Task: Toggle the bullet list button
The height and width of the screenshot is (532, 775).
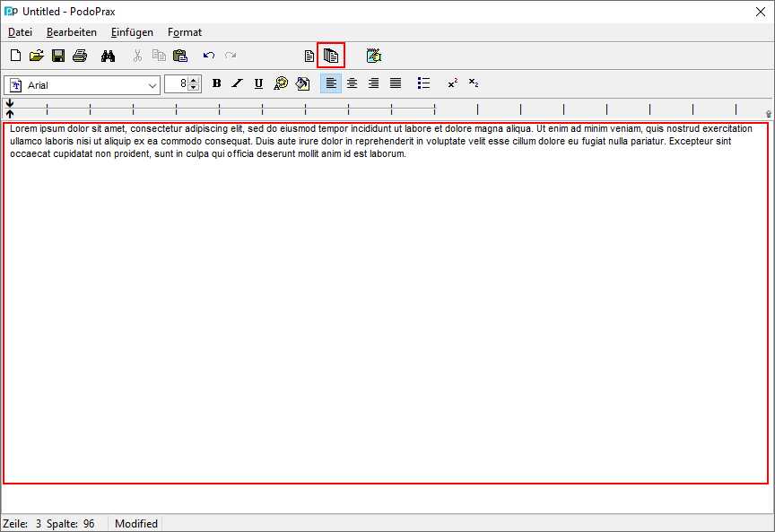Action: [424, 83]
